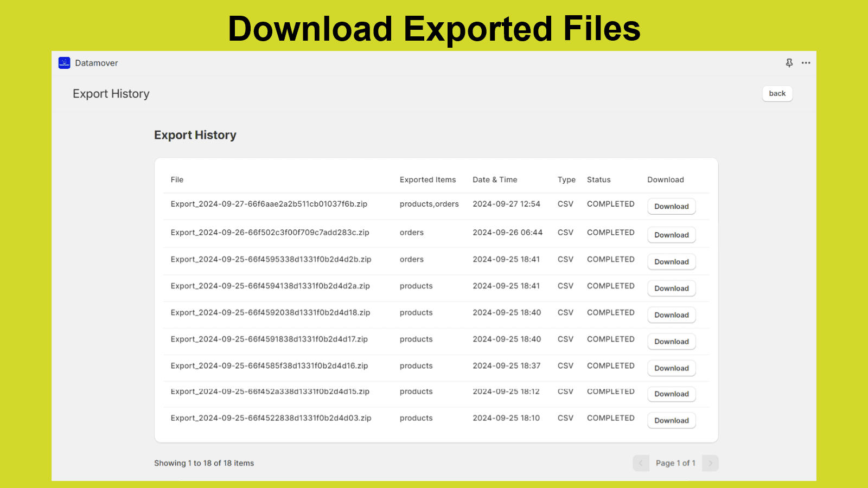Screen dimensions: 868x488
Task: Download the 2024-09-25 18:10 products export
Action: click(671, 421)
